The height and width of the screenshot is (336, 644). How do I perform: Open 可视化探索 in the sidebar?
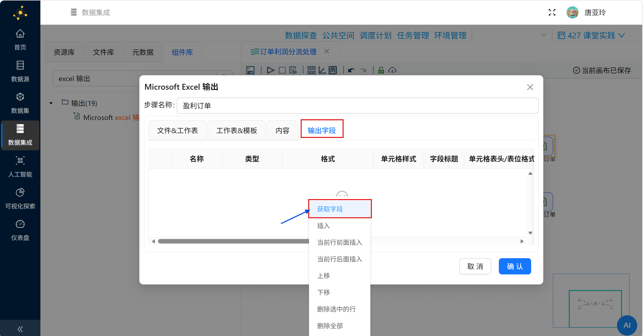click(x=20, y=199)
